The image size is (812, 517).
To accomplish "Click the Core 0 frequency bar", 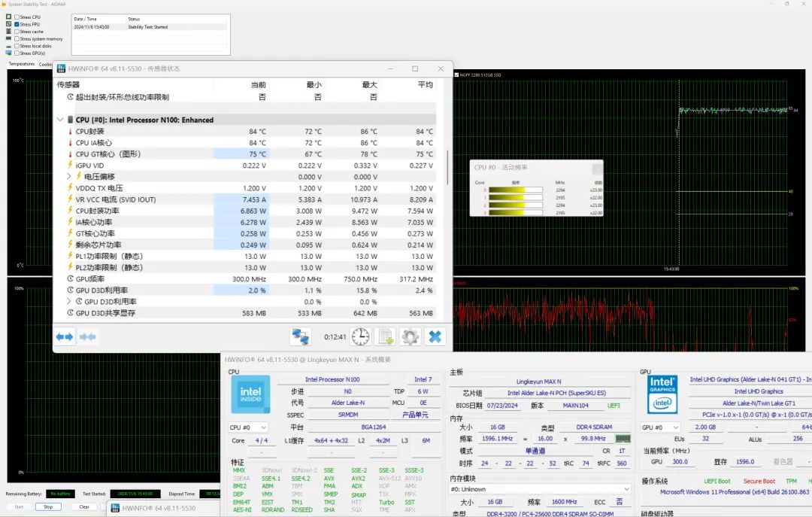I will pos(515,190).
